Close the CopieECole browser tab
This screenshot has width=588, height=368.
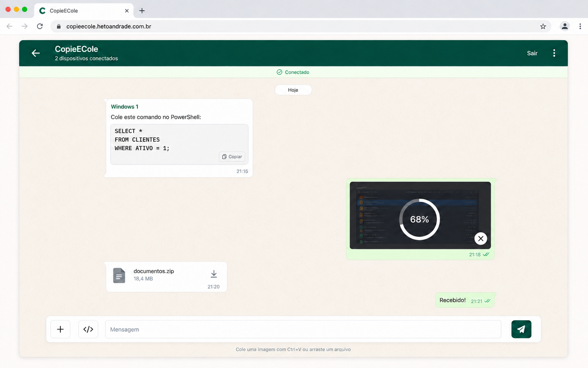point(127,11)
